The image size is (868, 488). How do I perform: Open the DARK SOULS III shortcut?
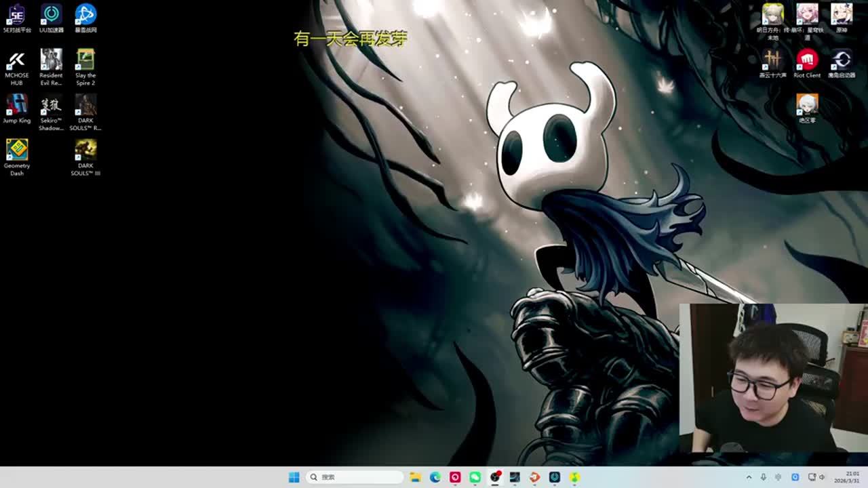pyautogui.click(x=85, y=150)
